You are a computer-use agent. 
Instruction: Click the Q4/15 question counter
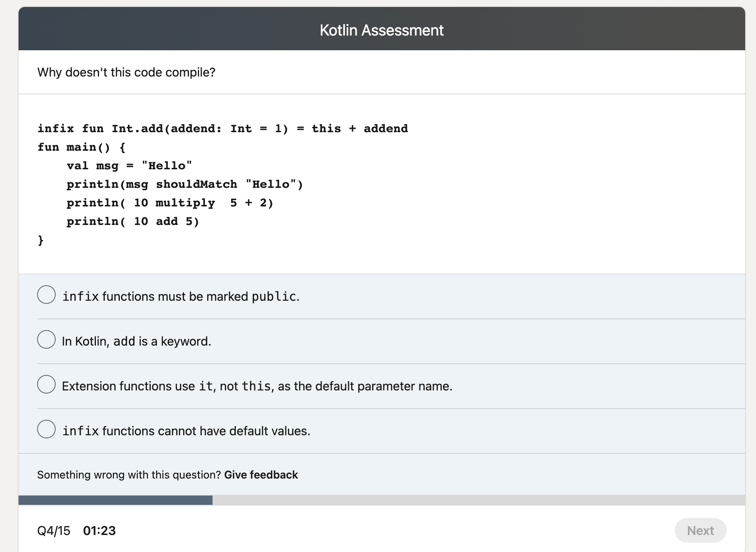point(53,530)
